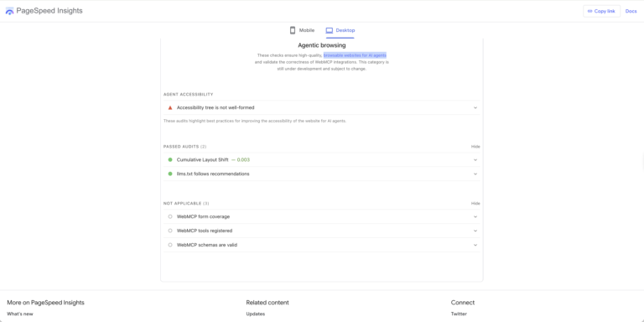The height and width of the screenshot is (322, 644).
Task: Click Accessibility tree is not well-formed text
Action: pos(216,107)
